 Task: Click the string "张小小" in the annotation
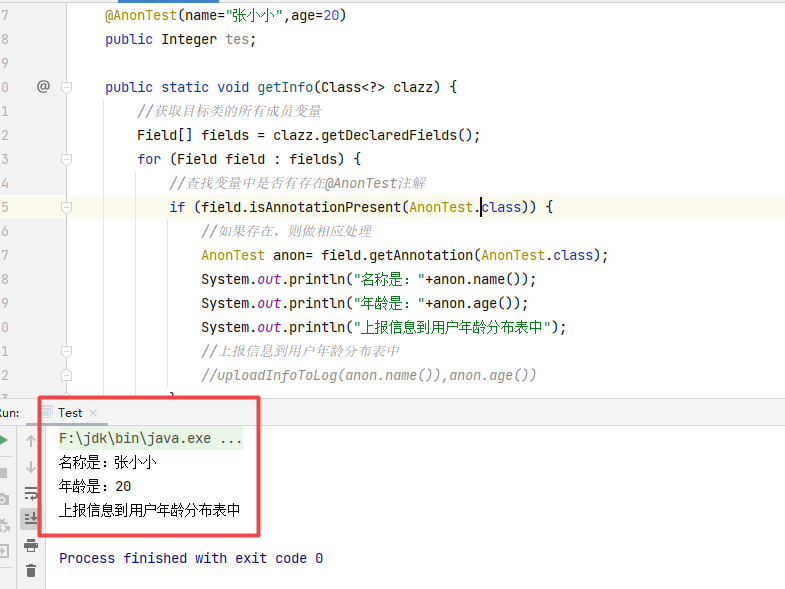click(254, 15)
